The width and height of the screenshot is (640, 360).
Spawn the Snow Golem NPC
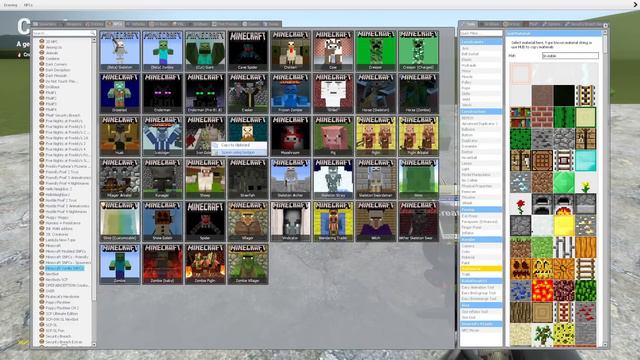[162, 222]
